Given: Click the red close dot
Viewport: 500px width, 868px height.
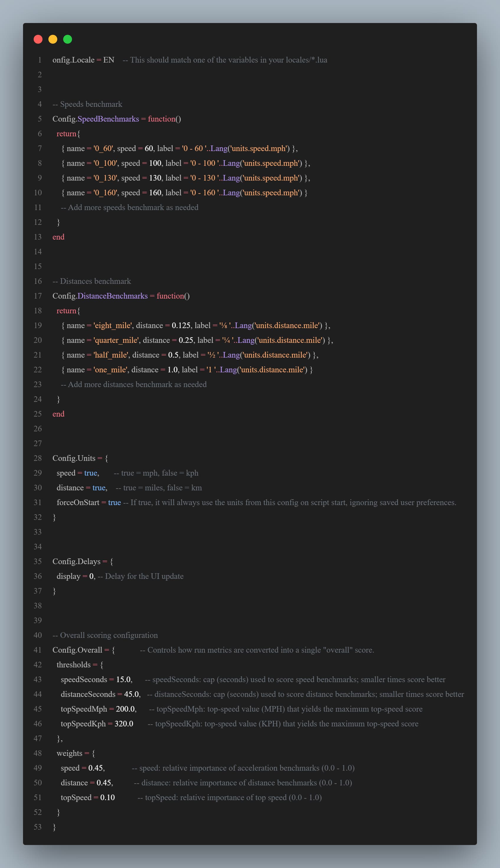Looking at the screenshot, I should click(38, 40).
